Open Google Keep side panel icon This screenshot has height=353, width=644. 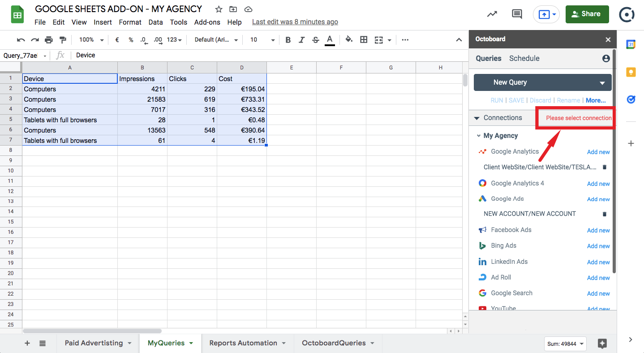[x=631, y=72]
